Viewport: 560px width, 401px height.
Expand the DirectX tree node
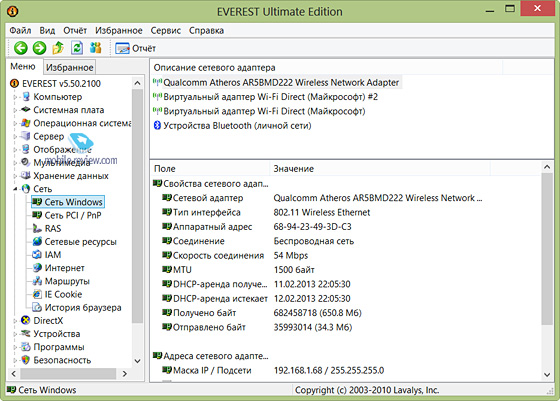tap(15, 321)
